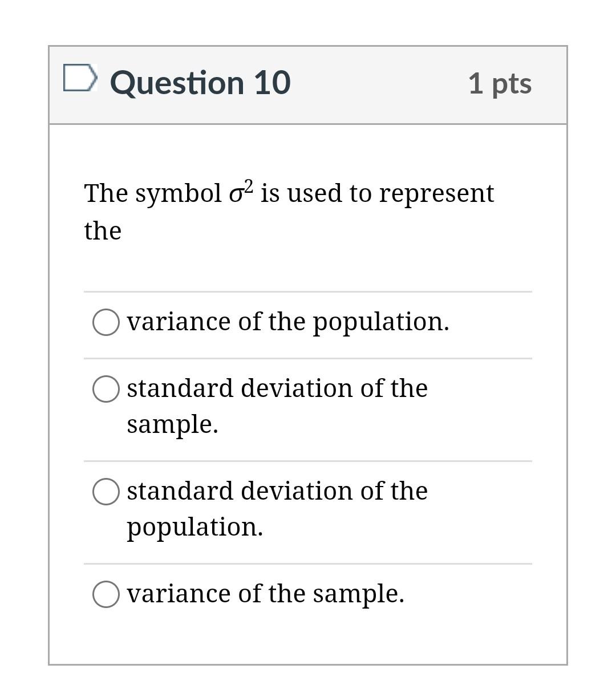Click the words 'is used to represent'

[x=378, y=193]
